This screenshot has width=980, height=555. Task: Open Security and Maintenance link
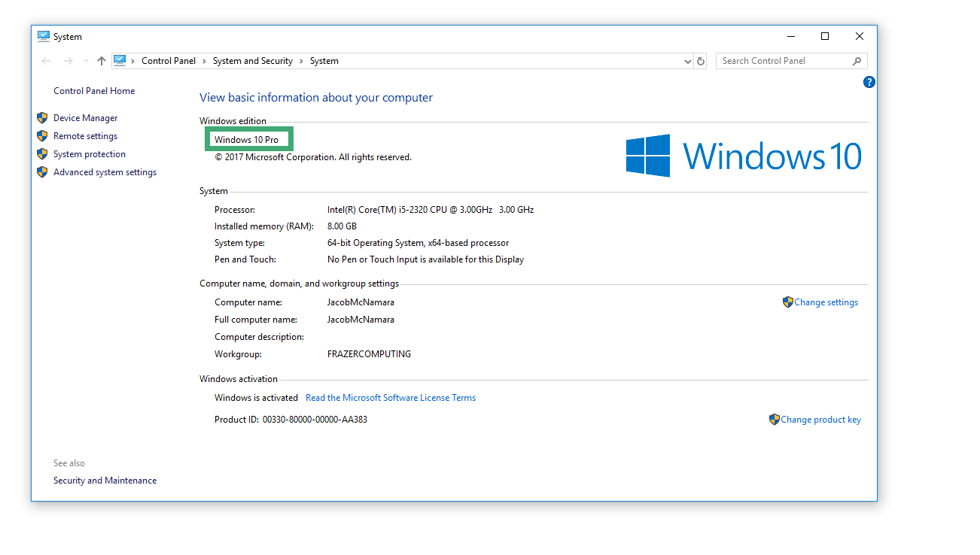coord(105,481)
